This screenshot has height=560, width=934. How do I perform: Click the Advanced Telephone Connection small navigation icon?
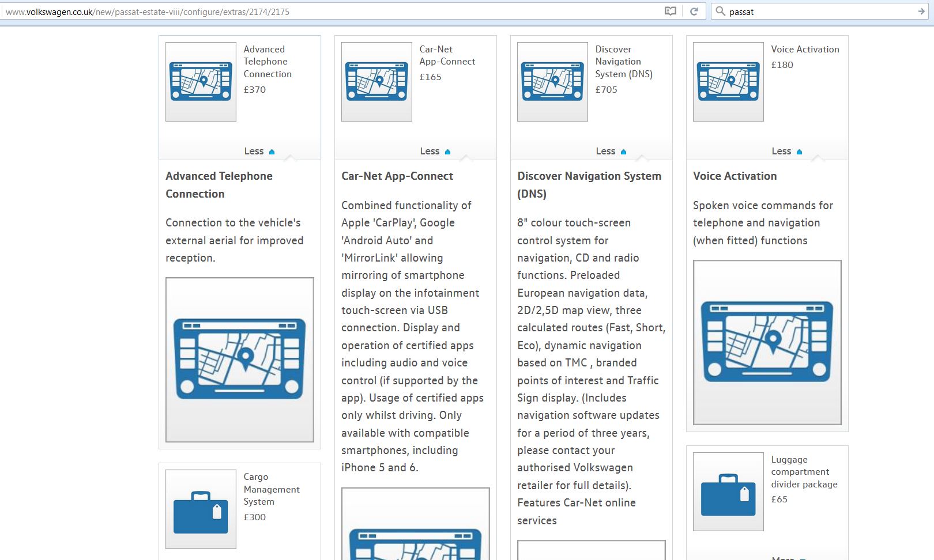(x=201, y=82)
